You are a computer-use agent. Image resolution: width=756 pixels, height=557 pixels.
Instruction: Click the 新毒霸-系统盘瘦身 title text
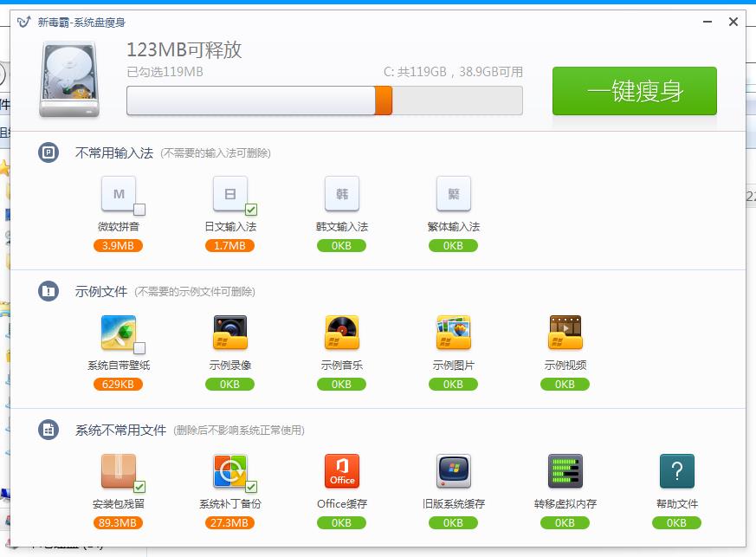click(81, 23)
